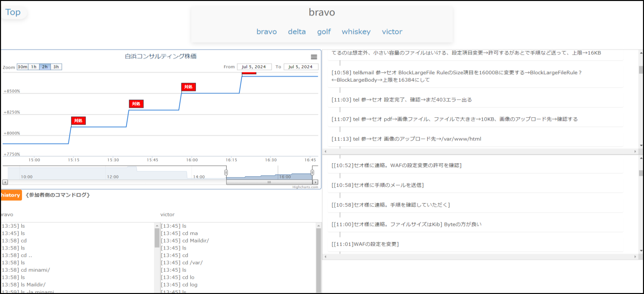644x294 pixels.
Task: Select the 1h zoom button
Action: (x=34, y=67)
